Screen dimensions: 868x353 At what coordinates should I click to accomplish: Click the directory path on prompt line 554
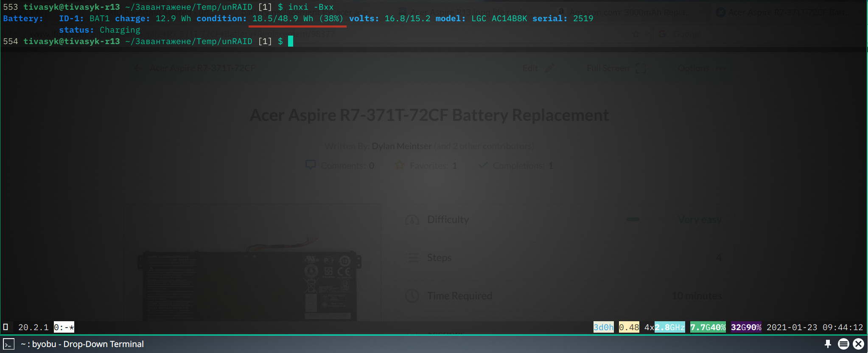click(188, 42)
